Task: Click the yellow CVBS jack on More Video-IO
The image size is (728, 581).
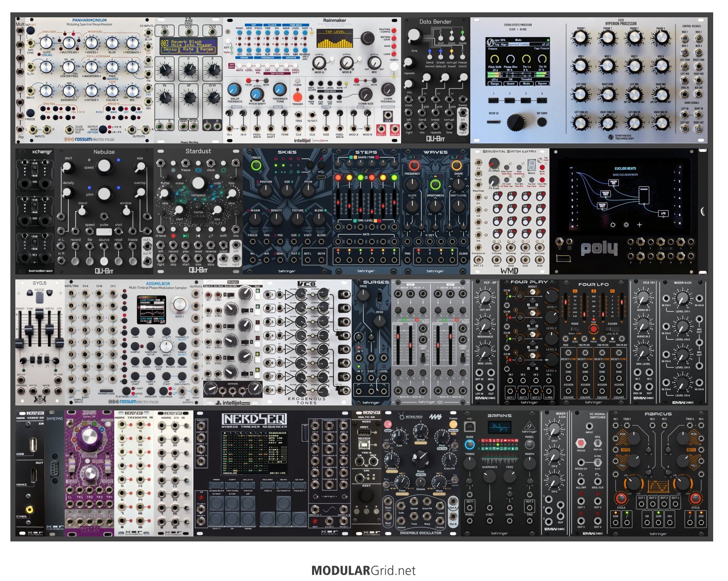Action: (30, 509)
